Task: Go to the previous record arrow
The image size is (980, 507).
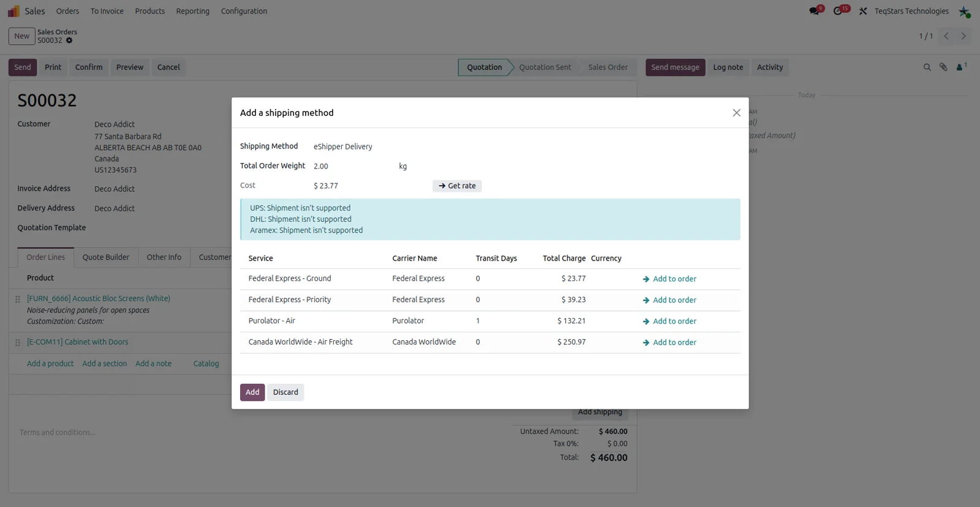Action: pyautogui.click(x=946, y=36)
